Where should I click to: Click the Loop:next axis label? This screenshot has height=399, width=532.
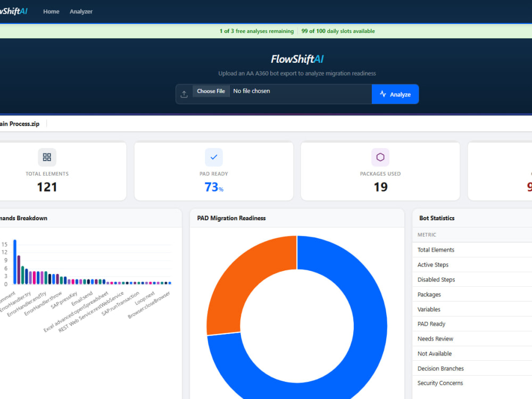(145, 298)
